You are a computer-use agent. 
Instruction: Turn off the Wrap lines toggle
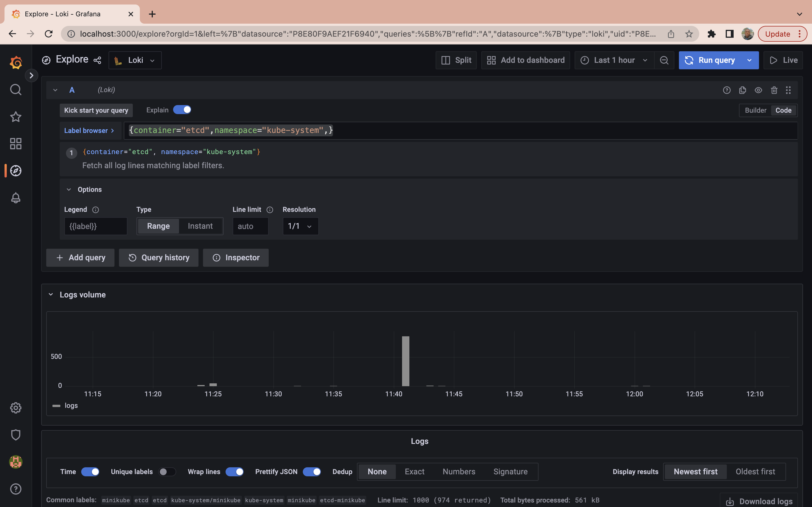point(234,472)
